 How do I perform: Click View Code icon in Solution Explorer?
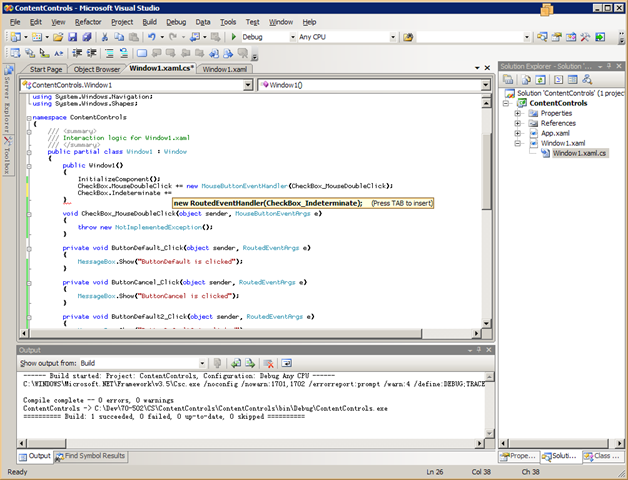click(558, 79)
